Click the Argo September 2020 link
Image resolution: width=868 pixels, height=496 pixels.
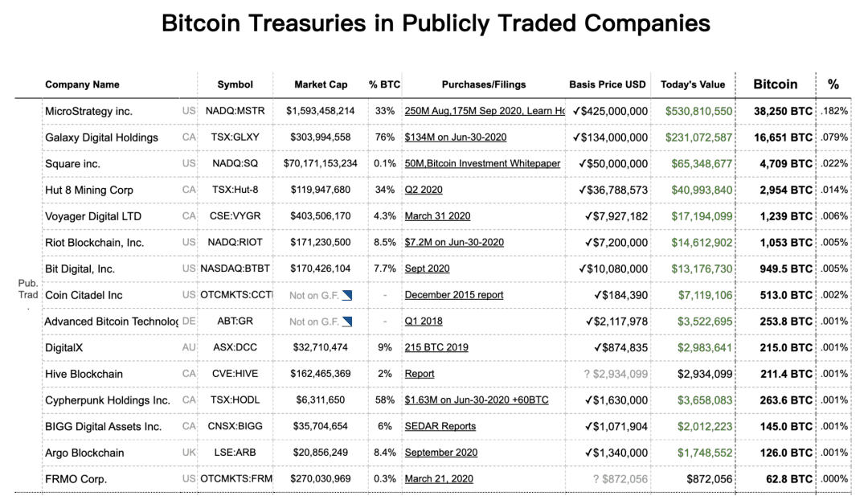click(x=440, y=453)
